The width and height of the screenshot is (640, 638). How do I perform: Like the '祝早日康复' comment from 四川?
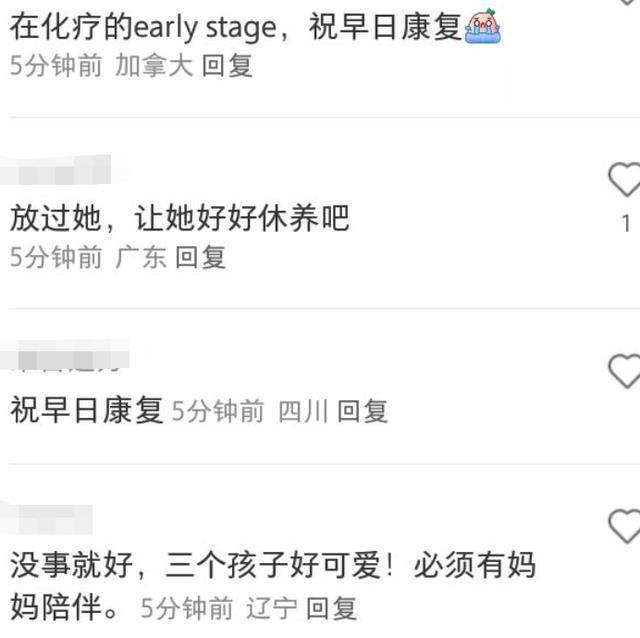624,371
